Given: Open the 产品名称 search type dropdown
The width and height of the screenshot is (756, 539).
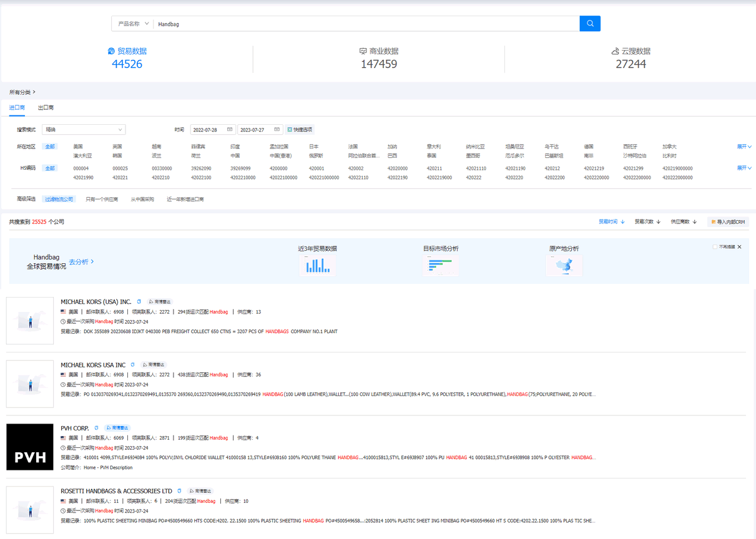Looking at the screenshot, I should pyautogui.click(x=134, y=24).
